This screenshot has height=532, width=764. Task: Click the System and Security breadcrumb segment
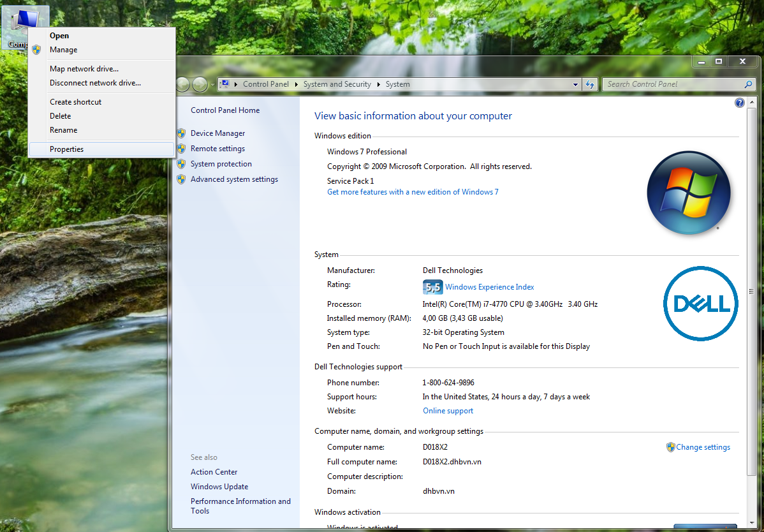[337, 84]
